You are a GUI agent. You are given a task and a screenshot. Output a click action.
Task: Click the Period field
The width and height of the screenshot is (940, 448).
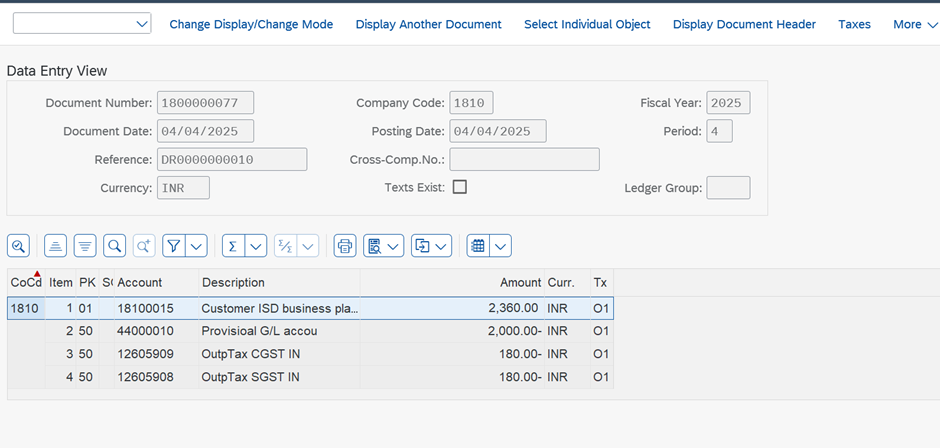click(719, 131)
